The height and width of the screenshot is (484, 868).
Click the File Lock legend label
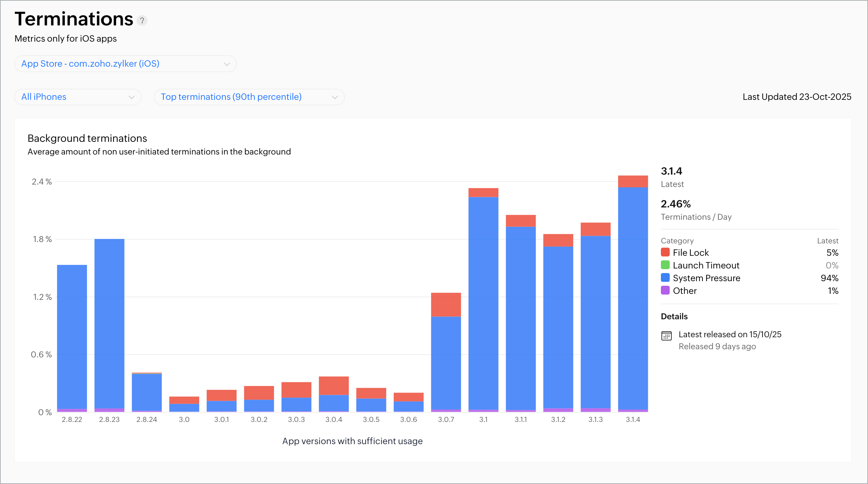pyautogui.click(x=691, y=253)
